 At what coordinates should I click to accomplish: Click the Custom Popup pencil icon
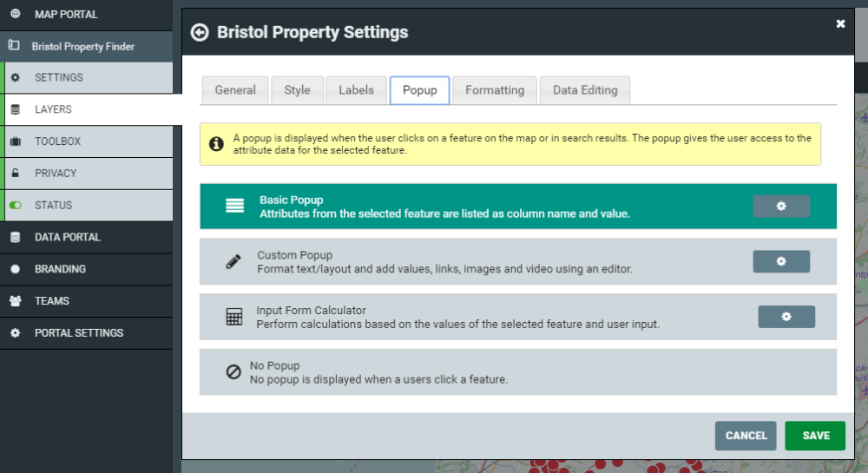click(x=233, y=262)
